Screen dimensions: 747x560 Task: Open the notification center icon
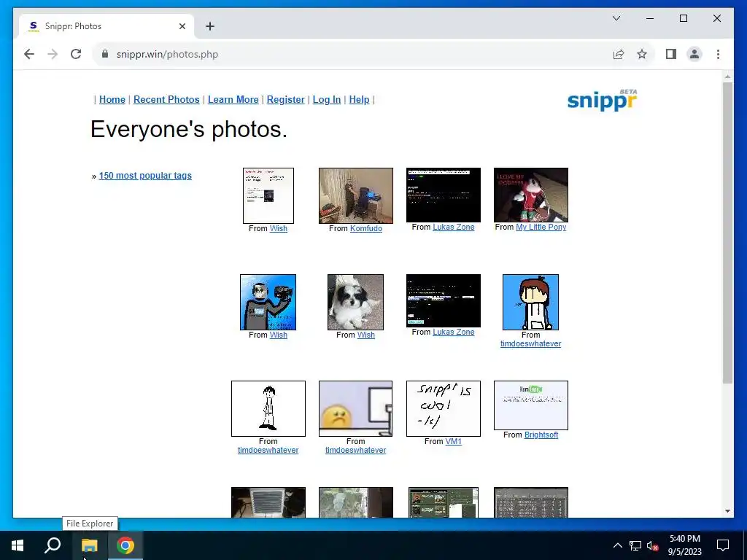coord(723,545)
